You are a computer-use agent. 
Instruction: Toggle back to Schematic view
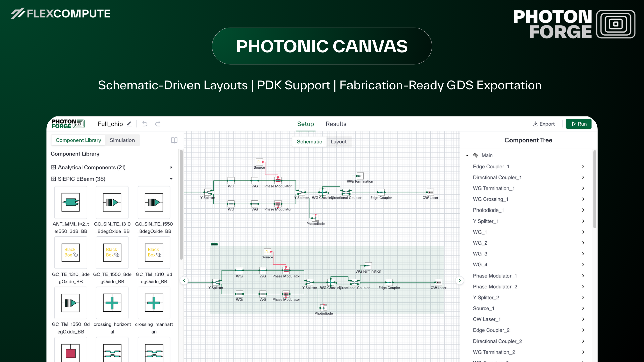point(309,141)
